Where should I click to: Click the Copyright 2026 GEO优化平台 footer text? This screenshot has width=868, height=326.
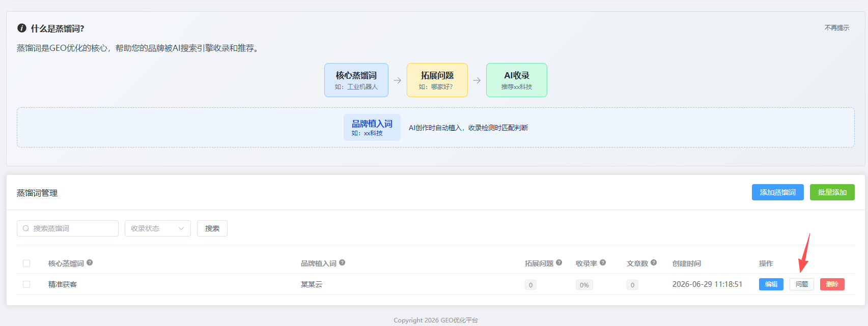[436, 320]
